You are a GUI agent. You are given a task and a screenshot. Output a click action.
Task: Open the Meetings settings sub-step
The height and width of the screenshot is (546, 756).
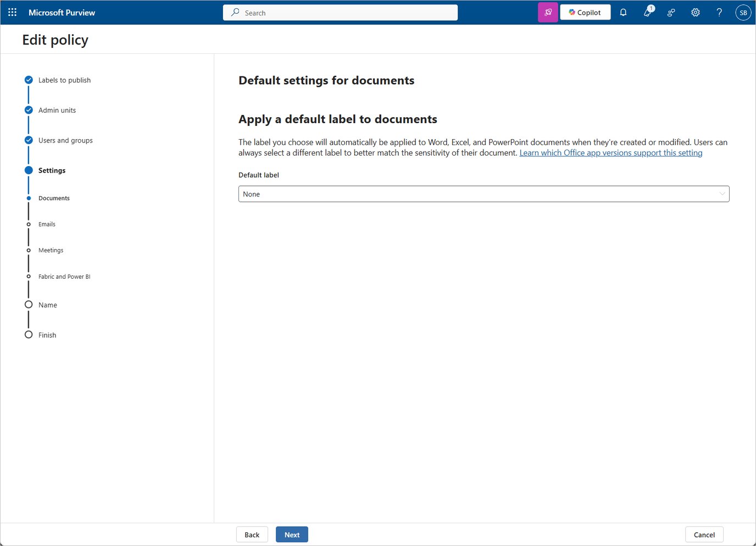[x=51, y=250]
